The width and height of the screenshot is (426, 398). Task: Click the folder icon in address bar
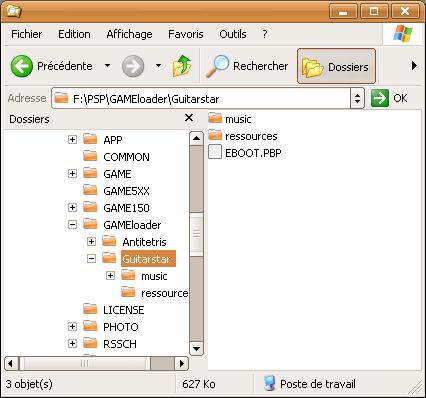coord(61,98)
